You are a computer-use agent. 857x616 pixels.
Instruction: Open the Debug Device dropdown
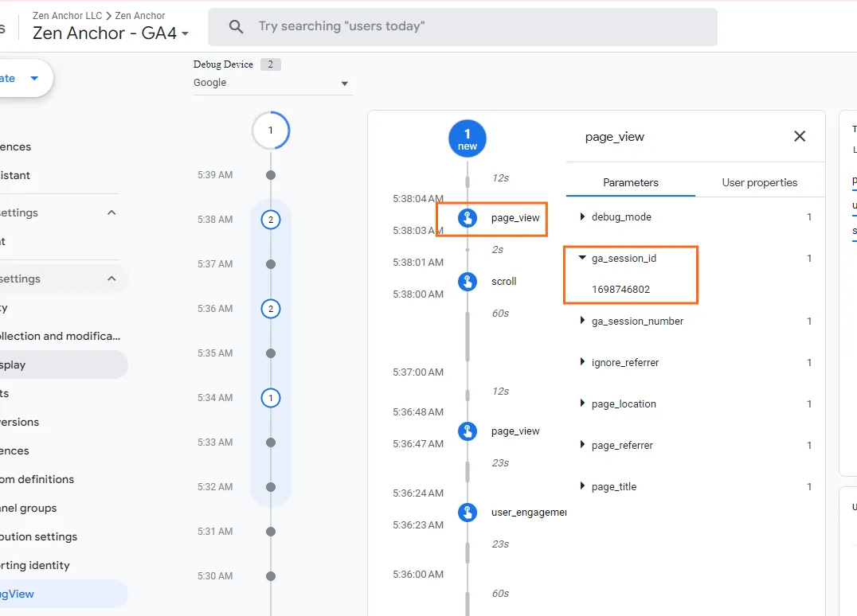point(272,83)
